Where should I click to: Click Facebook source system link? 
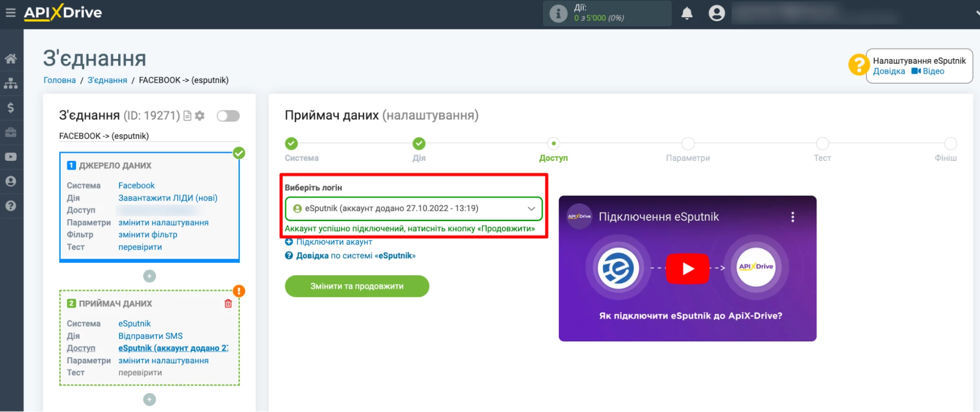tap(136, 185)
